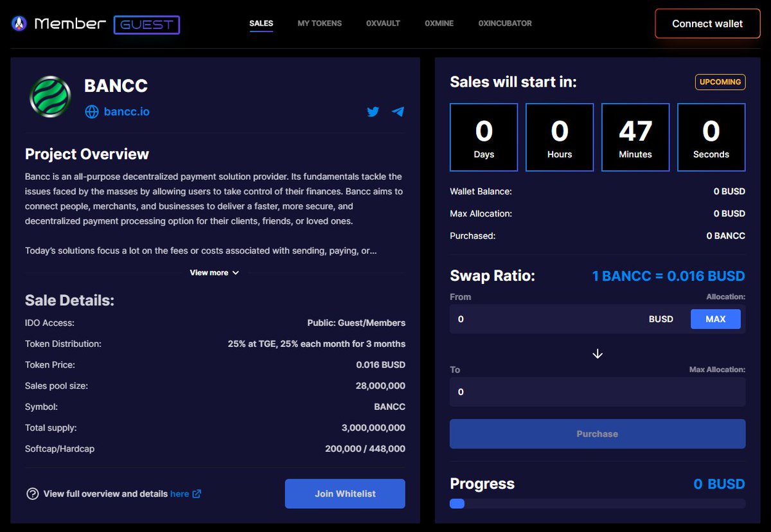This screenshot has height=532, width=771.
Task: Click the To amount input field
Action: coord(598,392)
